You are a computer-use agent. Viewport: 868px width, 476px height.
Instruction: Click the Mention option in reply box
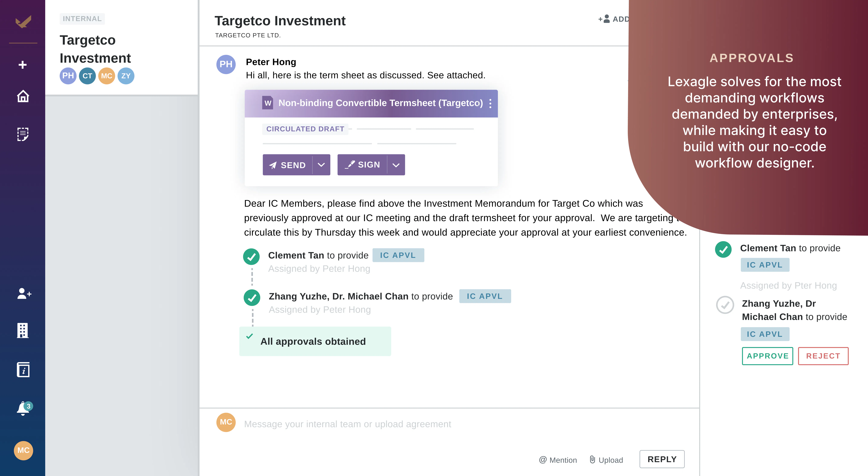pos(558,460)
